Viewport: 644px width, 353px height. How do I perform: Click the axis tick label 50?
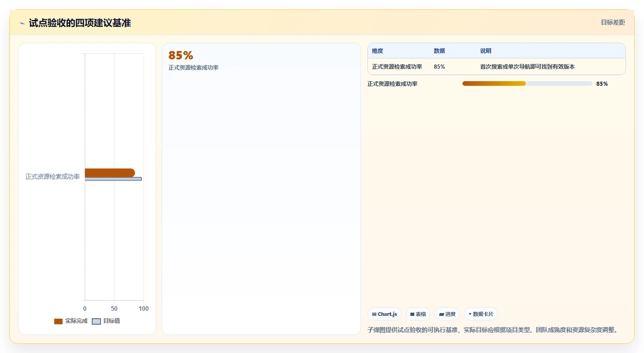click(x=114, y=308)
